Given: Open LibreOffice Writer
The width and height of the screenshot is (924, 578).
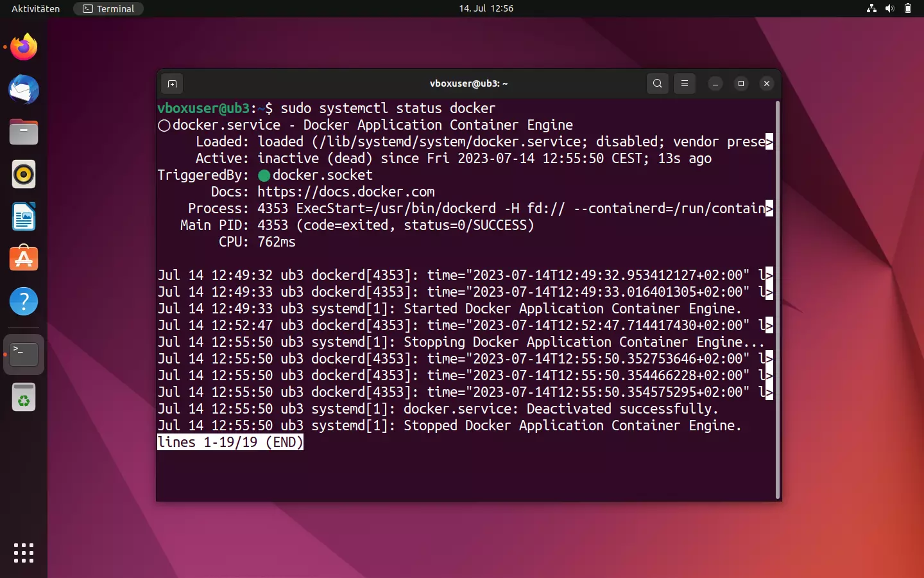Looking at the screenshot, I should click(23, 216).
